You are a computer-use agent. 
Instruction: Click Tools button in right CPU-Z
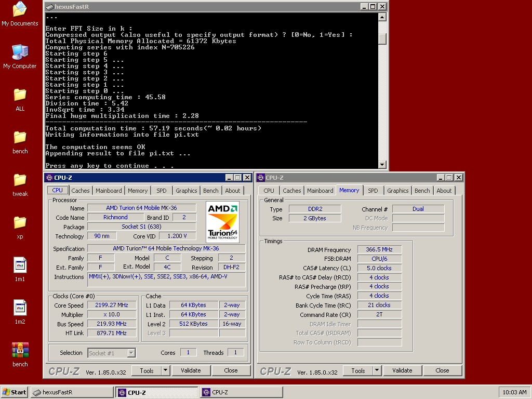tap(358, 371)
